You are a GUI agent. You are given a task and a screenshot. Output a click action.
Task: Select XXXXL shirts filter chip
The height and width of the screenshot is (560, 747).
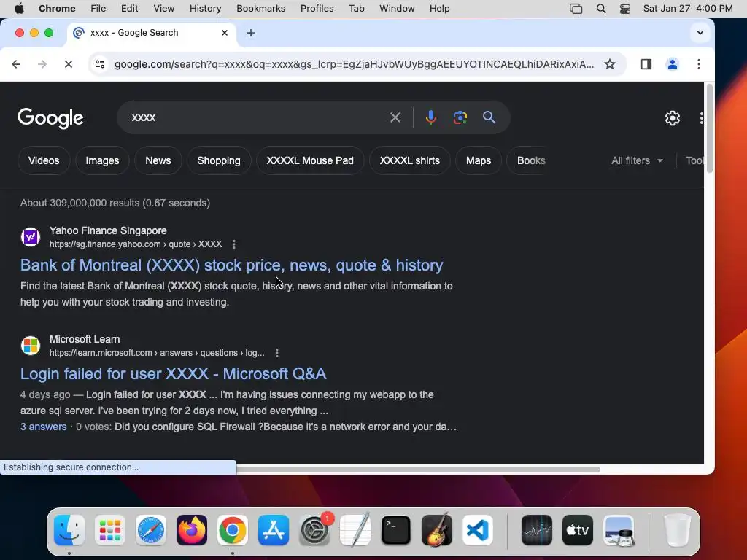point(410,160)
